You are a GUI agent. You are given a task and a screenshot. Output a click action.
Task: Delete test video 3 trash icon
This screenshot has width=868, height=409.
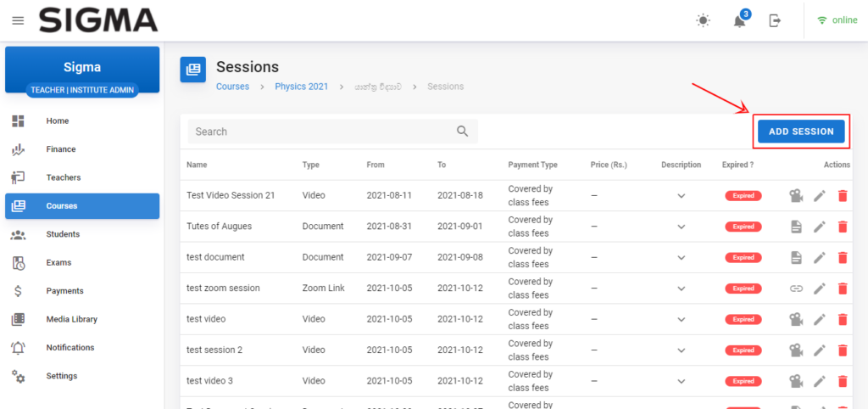pos(843,382)
